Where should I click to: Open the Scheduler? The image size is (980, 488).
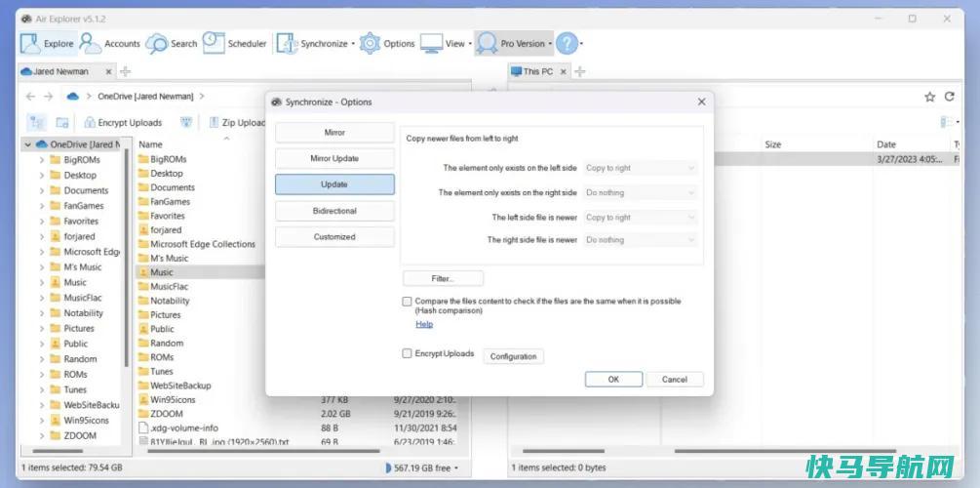click(234, 43)
